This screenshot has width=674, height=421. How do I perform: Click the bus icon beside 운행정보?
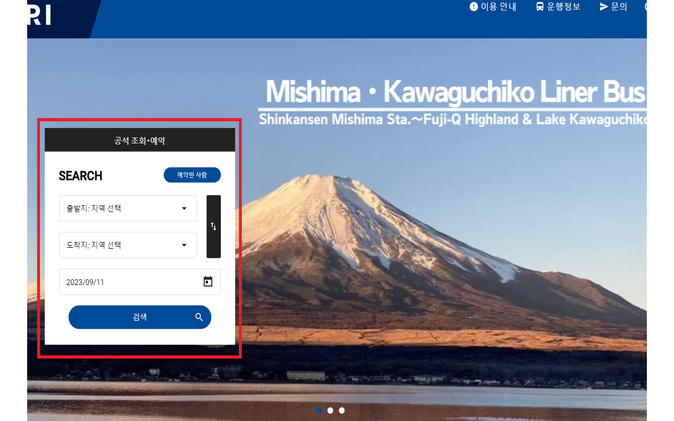click(540, 7)
